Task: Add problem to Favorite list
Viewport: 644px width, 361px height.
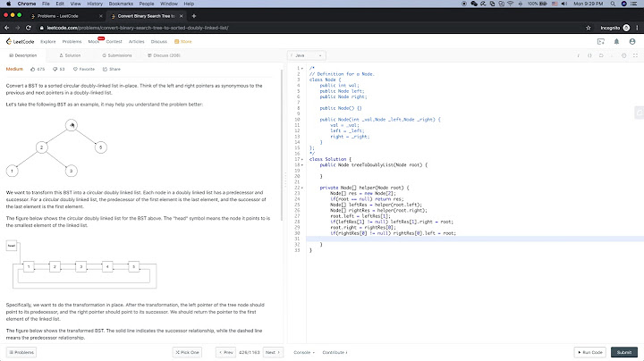Action: (x=84, y=69)
